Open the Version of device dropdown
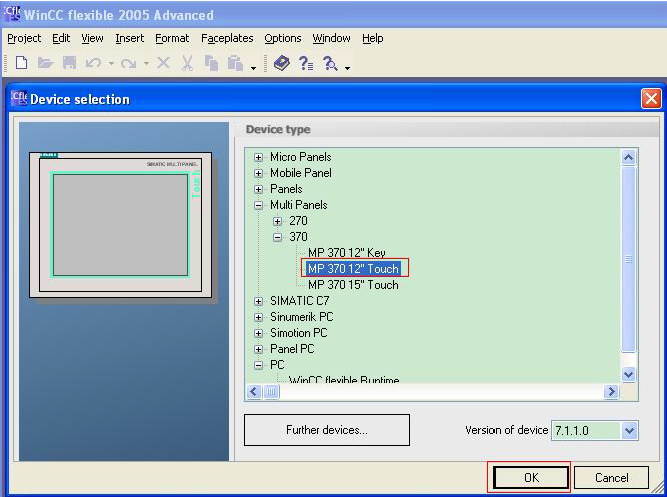This screenshot has height=497, width=667. point(629,430)
